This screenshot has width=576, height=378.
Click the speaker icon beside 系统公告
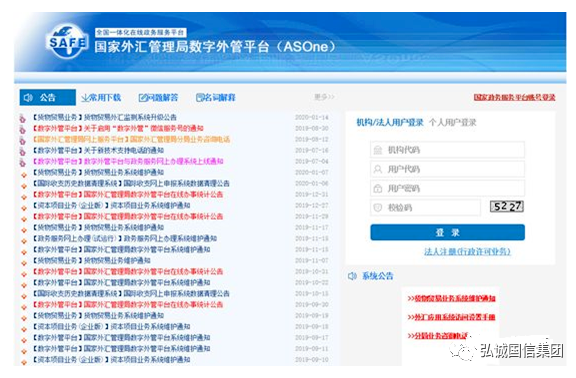point(352,276)
